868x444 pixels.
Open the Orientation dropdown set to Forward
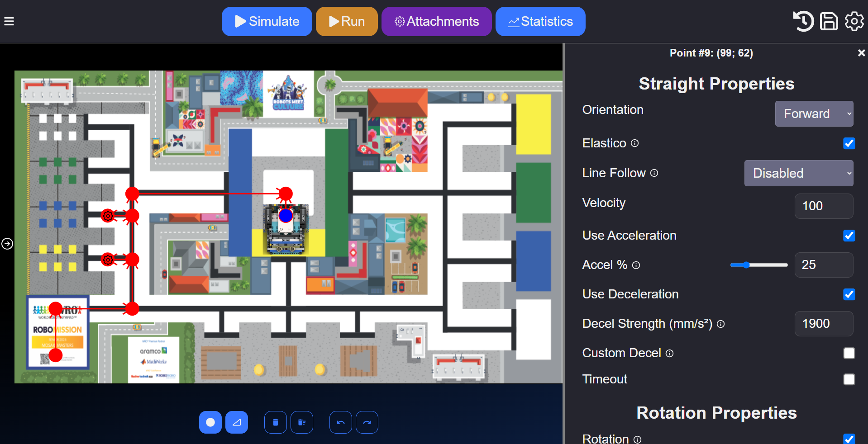pos(814,113)
